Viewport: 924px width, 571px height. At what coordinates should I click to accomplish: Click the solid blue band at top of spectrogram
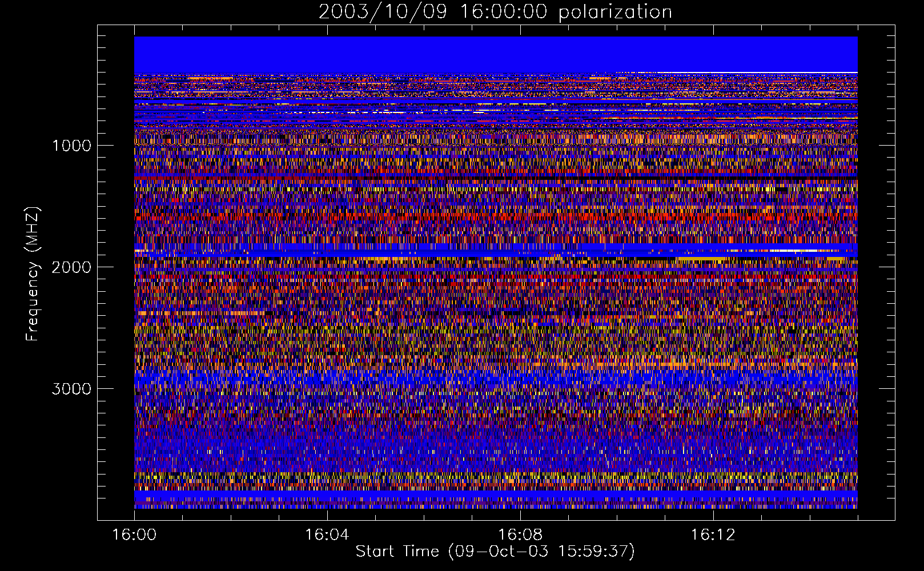click(x=496, y=54)
